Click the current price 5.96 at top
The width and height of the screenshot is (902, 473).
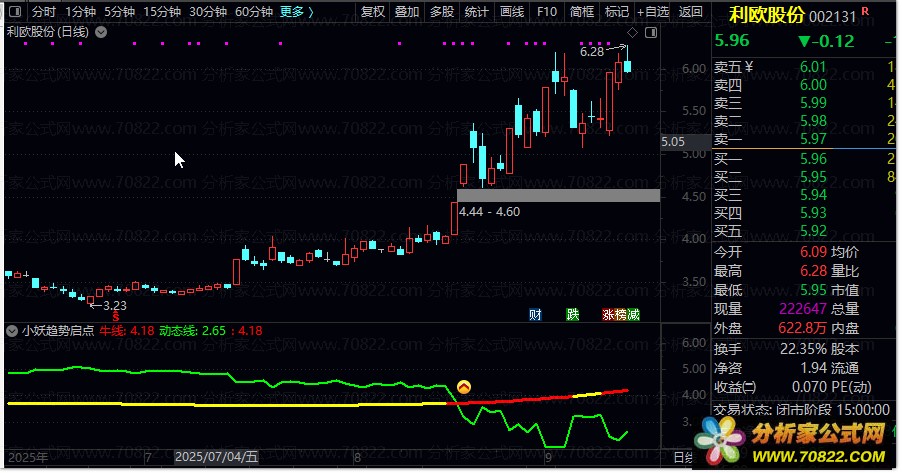pos(732,41)
